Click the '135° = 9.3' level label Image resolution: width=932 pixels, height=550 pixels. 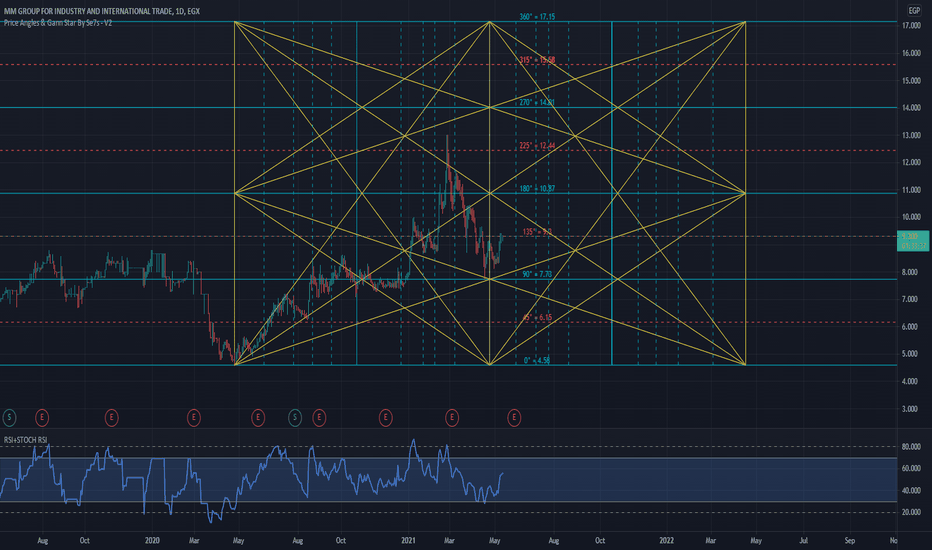(537, 232)
